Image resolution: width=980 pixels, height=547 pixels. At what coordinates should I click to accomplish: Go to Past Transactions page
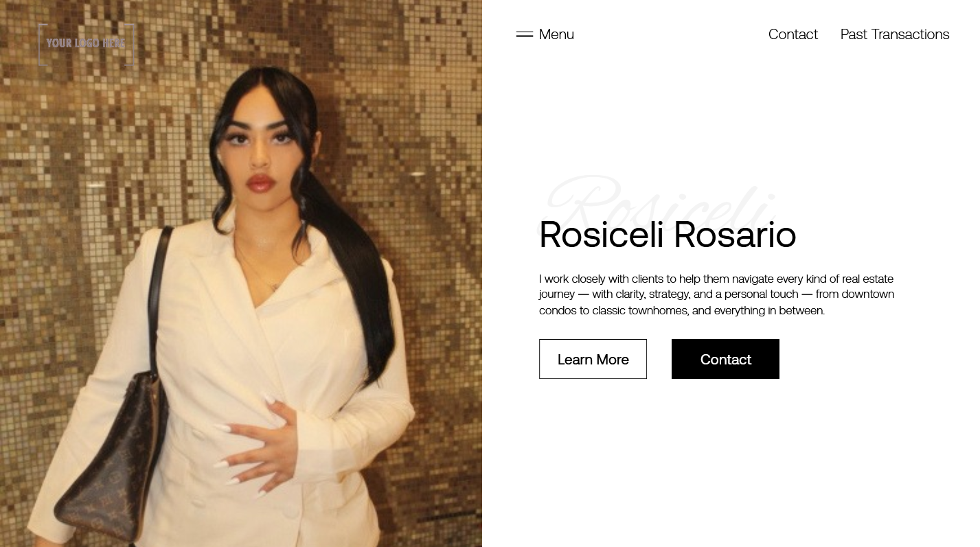[x=895, y=34]
